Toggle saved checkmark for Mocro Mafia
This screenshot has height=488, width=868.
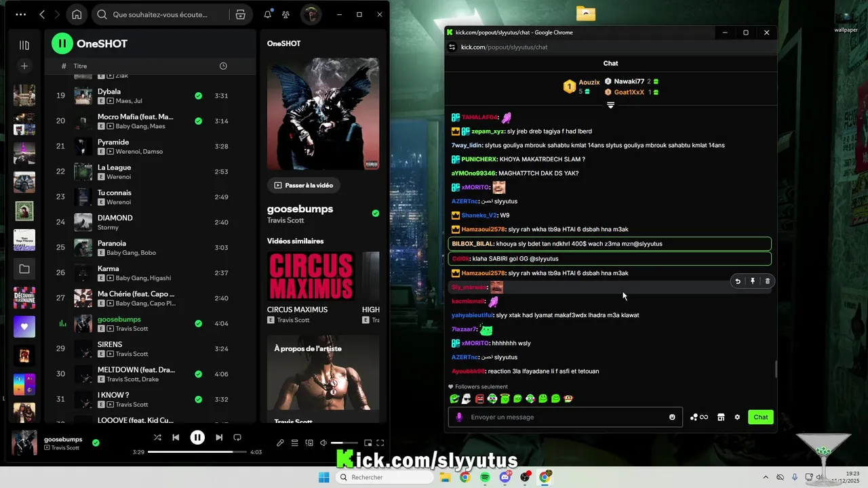pyautogui.click(x=198, y=121)
